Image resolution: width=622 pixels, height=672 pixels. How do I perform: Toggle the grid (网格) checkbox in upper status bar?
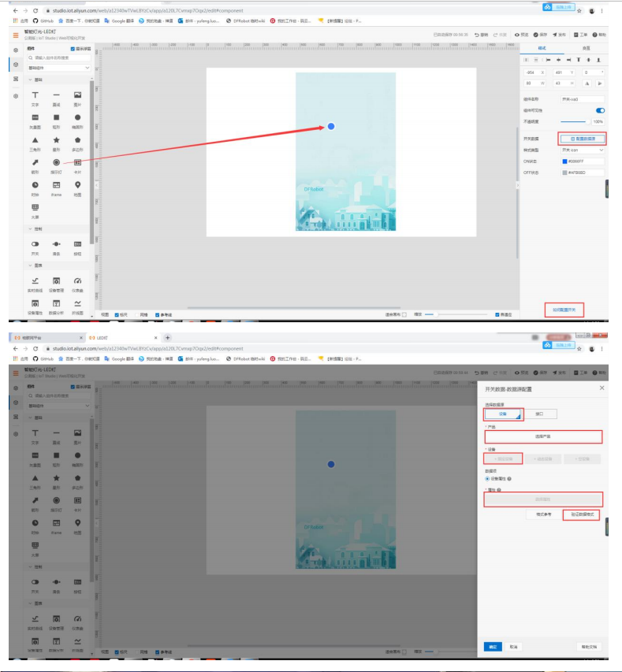(x=137, y=315)
